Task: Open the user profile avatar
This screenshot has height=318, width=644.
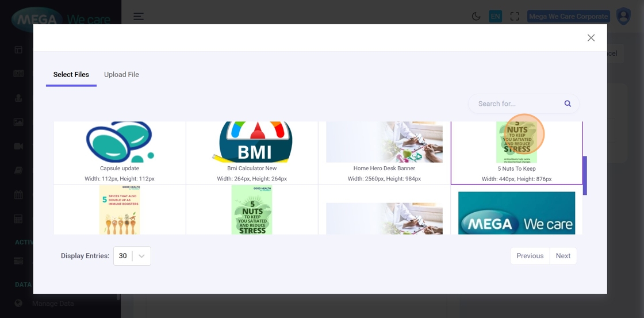Action: 623,17
